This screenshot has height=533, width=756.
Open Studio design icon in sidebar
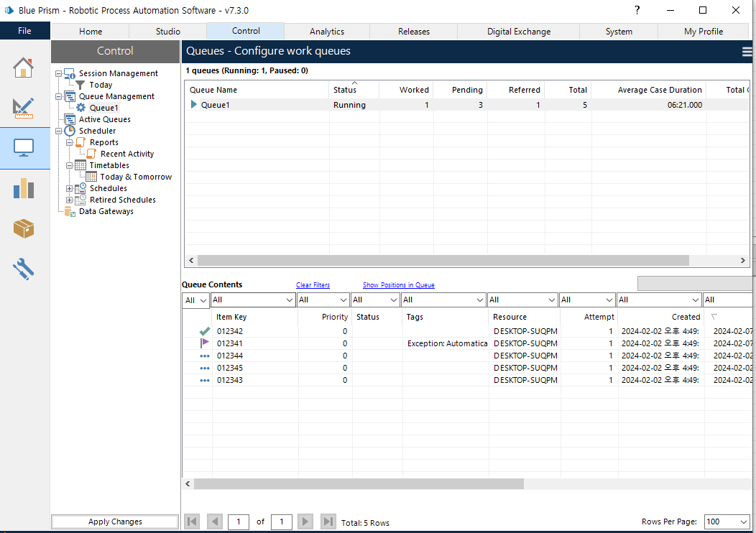23,108
